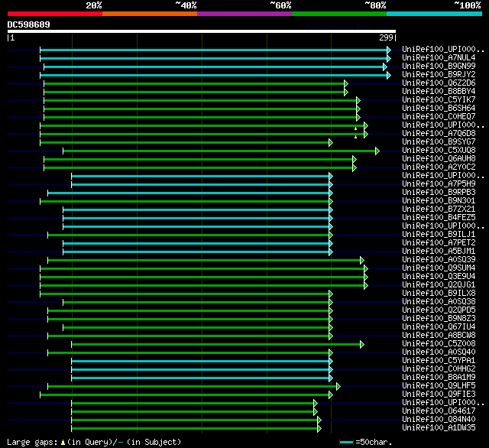Image resolution: width=489 pixels, height=448 pixels.
Task: Open the UniRef100_B9RJY2 hit label
Action: [439, 75]
